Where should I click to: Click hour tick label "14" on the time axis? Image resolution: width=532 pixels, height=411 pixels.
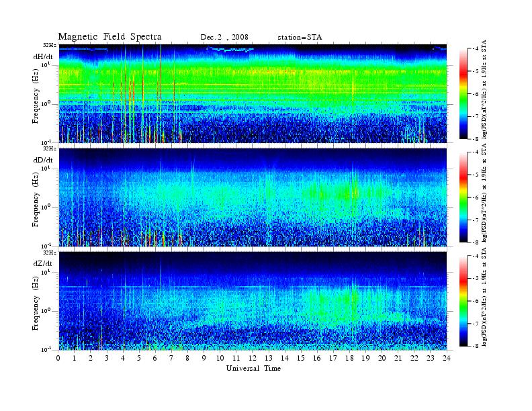(x=285, y=358)
